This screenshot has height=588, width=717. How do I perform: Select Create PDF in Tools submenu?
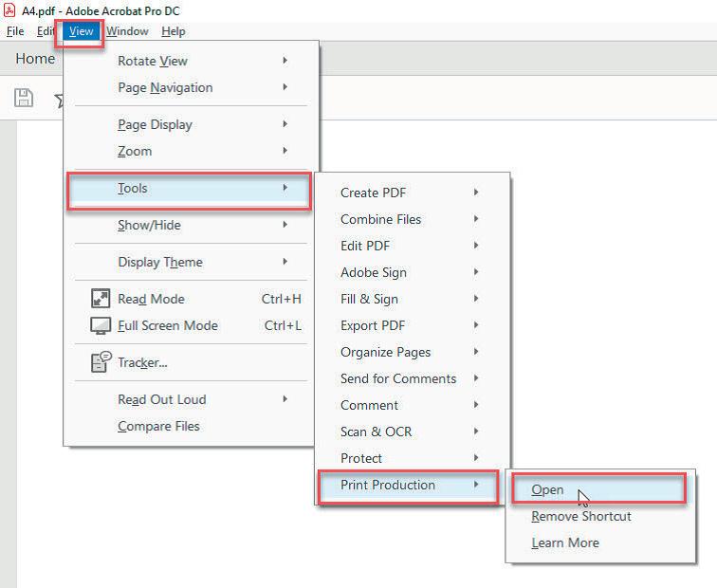tap(412, 193)
